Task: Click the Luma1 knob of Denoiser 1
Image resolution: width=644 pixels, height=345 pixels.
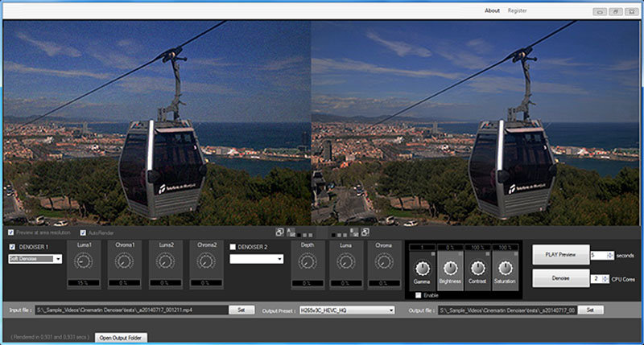Action: pos(82,261)
